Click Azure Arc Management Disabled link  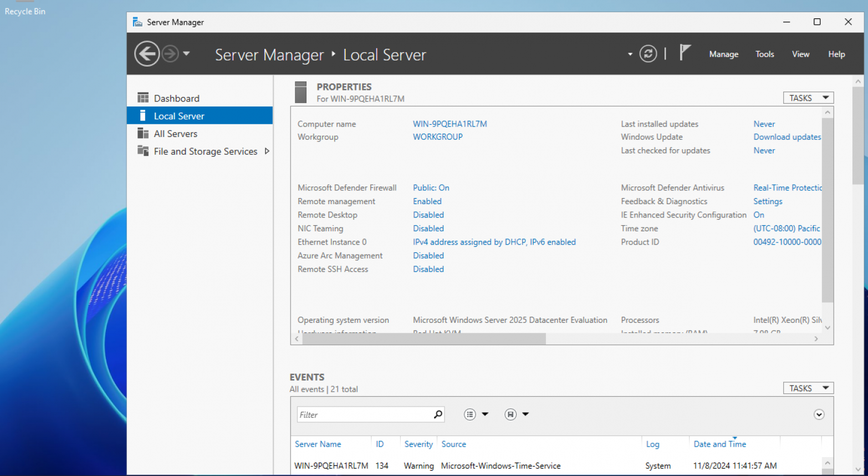428,255
